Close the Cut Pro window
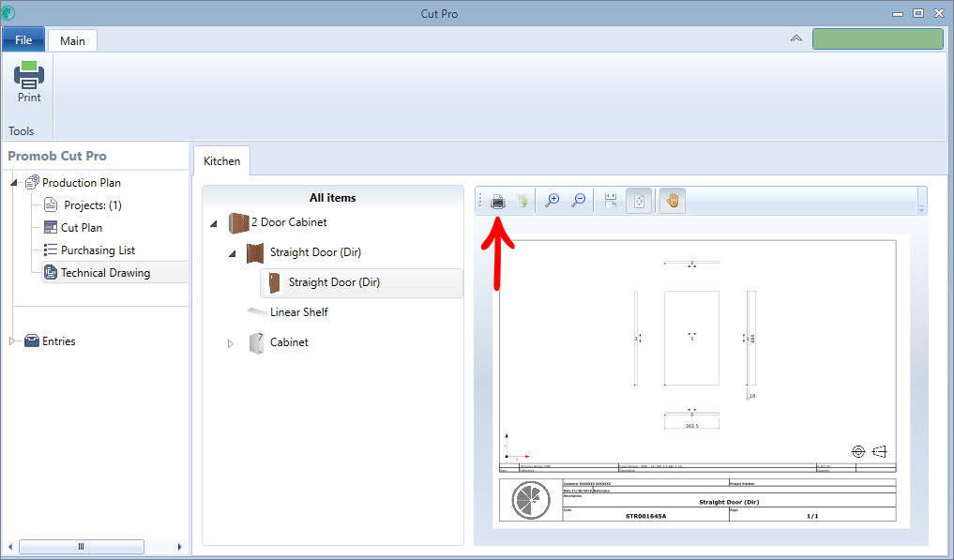 click(x=939, y=13)
